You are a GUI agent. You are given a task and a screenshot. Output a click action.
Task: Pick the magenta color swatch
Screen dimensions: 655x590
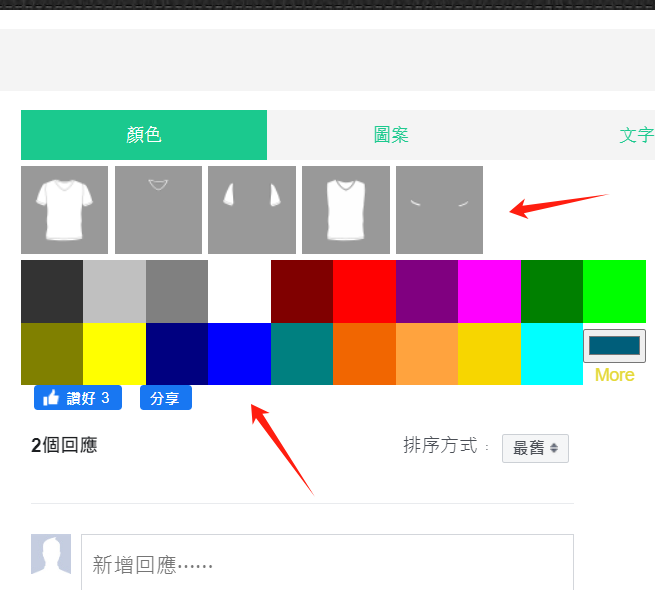tap(489, 291)
